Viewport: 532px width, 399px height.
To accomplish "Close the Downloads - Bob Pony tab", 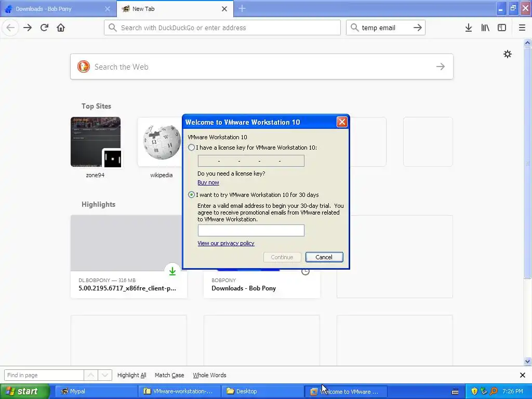I will pos(107,9).
